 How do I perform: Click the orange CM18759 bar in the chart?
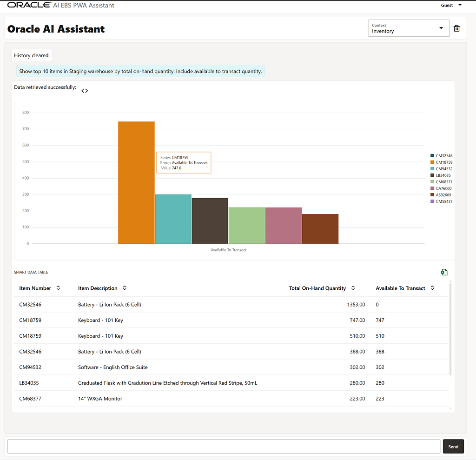(136, 183)
